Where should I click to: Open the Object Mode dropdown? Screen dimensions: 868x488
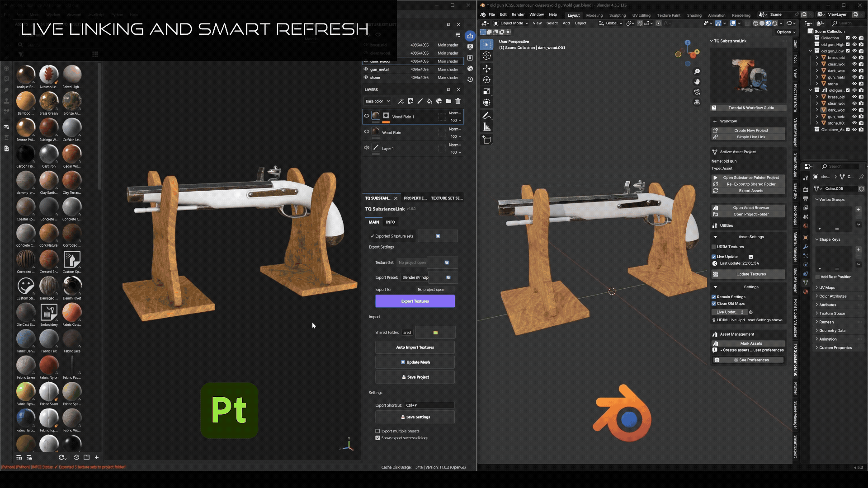point(511,23)
